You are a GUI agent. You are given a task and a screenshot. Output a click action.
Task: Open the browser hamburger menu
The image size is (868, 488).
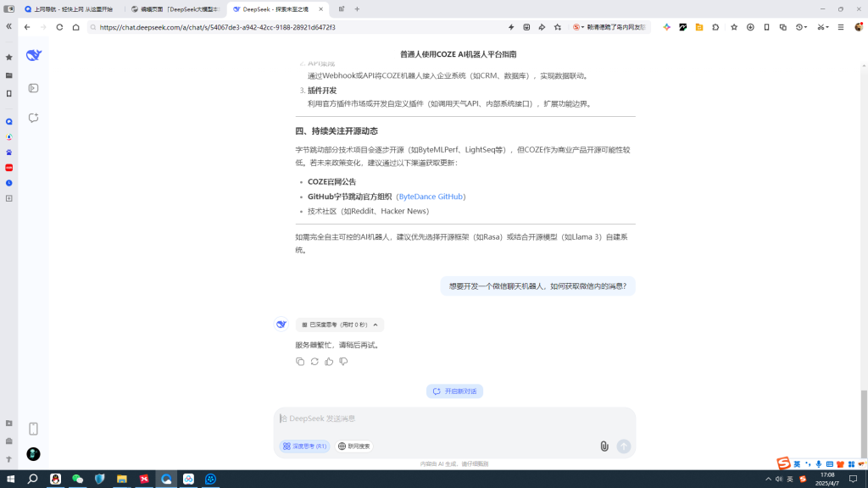pos(841,27)
